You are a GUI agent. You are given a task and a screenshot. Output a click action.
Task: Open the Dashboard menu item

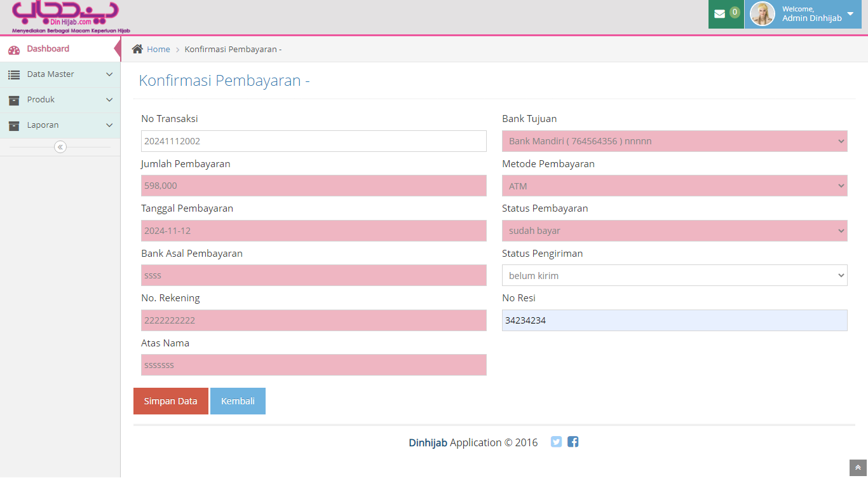coord(48,49)
